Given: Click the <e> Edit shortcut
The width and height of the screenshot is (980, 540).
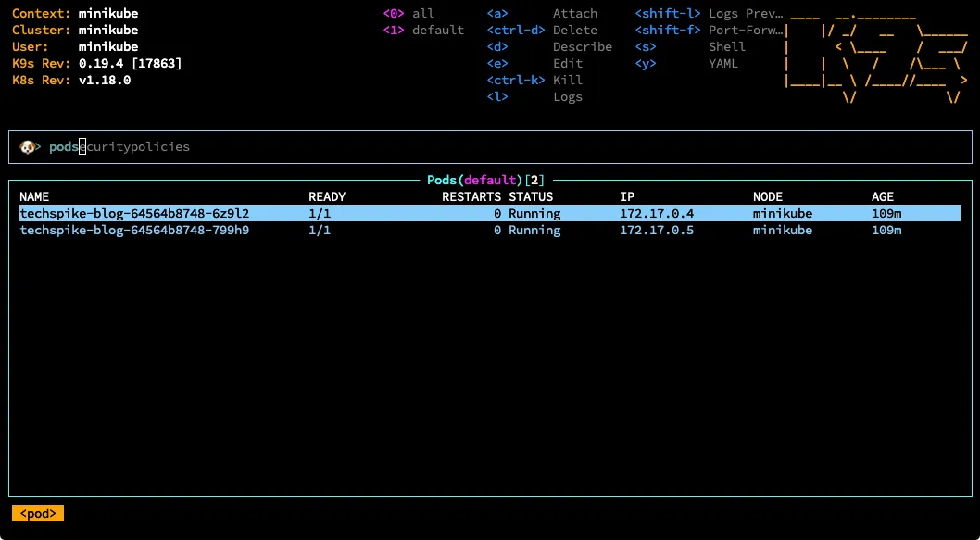Looking at the screenshot, I should click(x=534, y=64).
